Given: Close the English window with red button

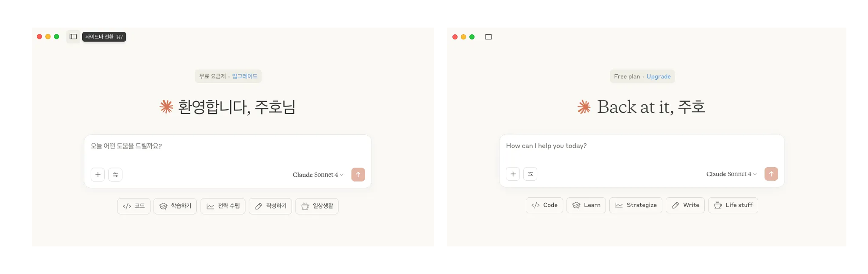Looking at the screenshot, I should [x=455, y=37].
